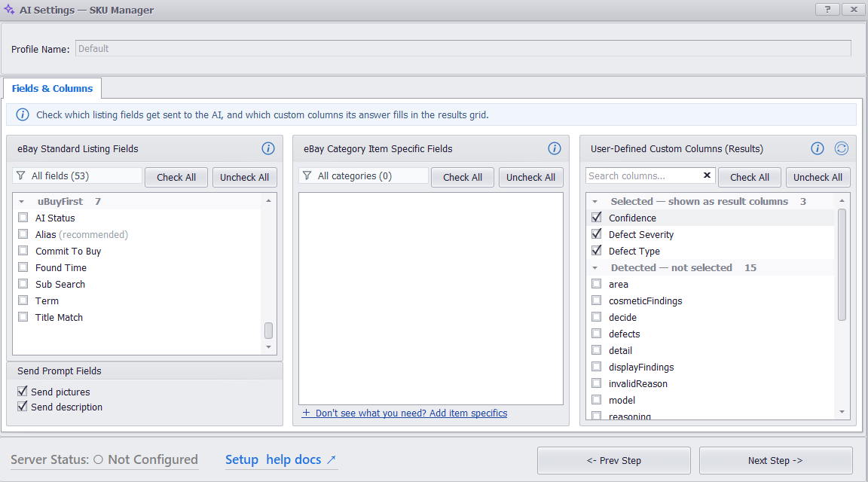Click the All fields filter funnel icon

(21, 176)
